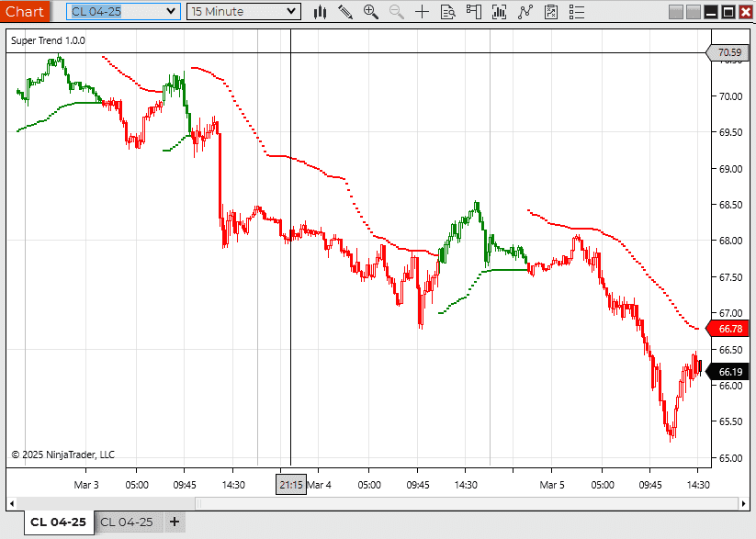The image size is (756, 539).
Task: Click left arrow of horizontal scrollbar
Action: click(x=12, y=503)
